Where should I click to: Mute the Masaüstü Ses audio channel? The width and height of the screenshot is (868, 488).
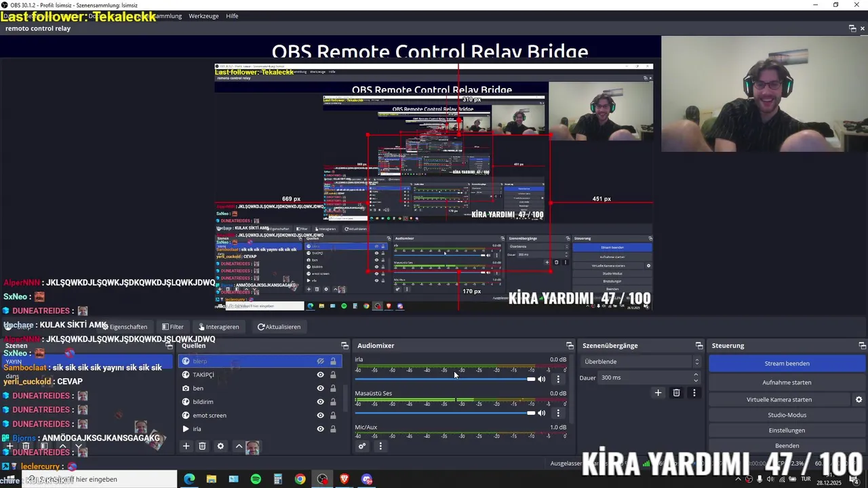[x=542, y=413]
